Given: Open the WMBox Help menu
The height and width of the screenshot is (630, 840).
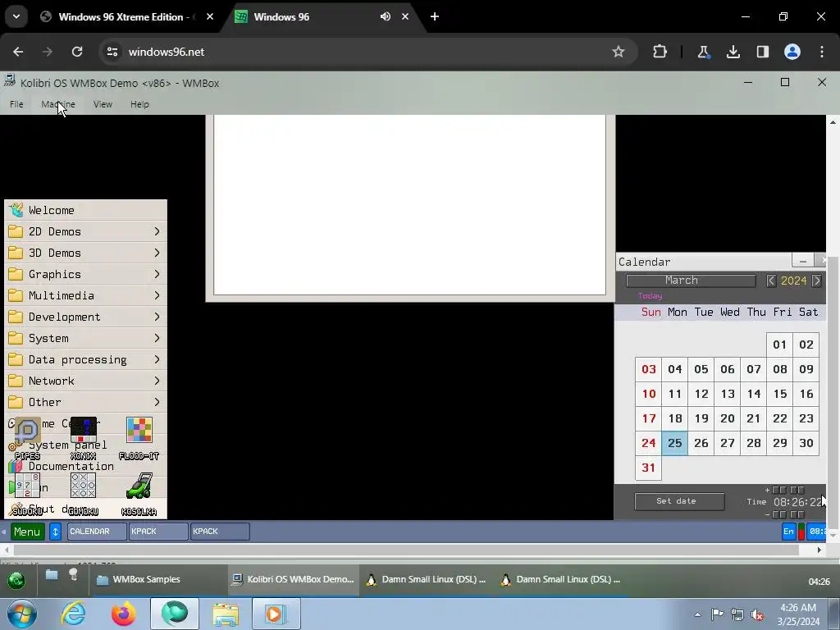Looking at the screenshot, I should [x=139, y=104].
